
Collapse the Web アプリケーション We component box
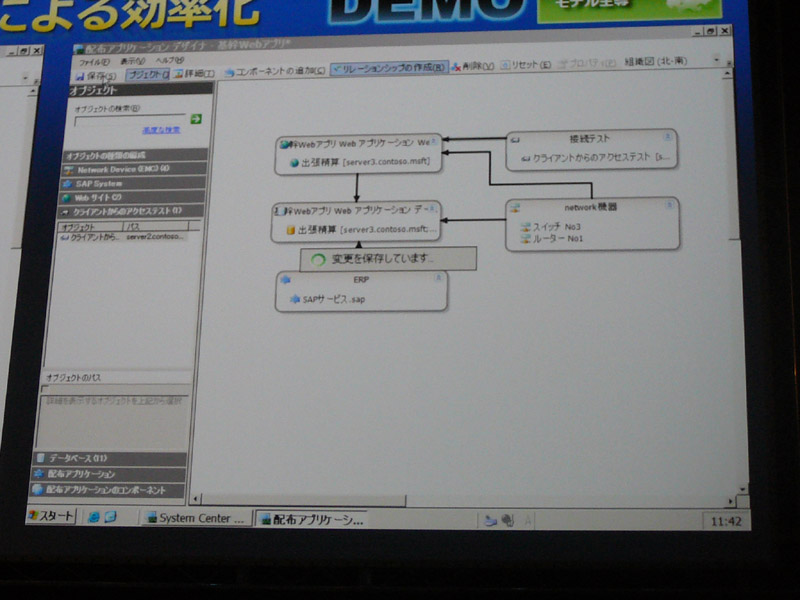point(434,141)
